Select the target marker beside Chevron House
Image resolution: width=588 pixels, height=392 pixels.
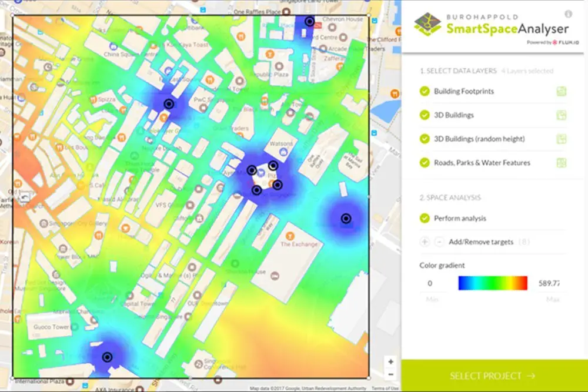[x=309, y=21]
